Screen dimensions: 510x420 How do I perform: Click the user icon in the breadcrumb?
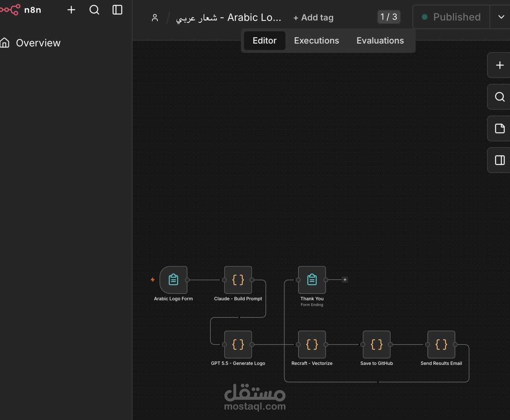pyautogui.click(x=155, y=18)
